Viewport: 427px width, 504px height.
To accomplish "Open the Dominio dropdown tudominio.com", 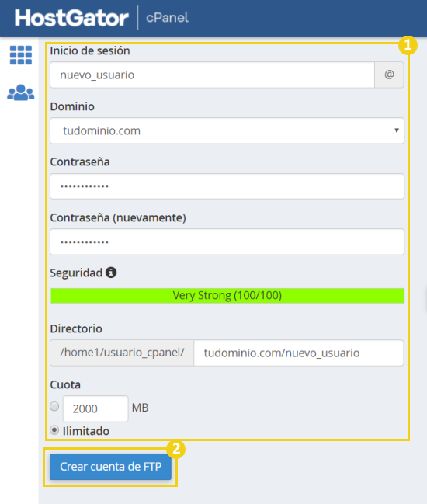I will [227, 130].
